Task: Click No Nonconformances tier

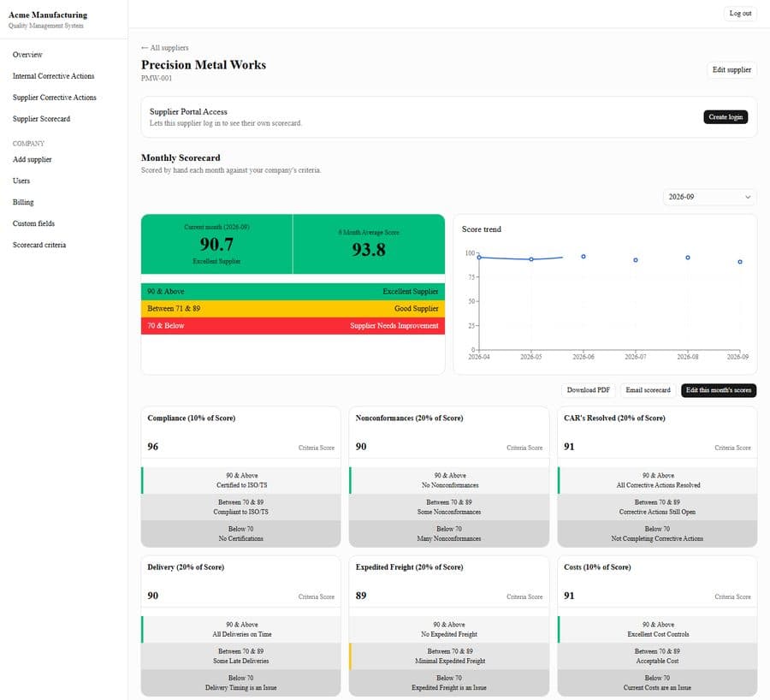Action: tap(449, 480)
